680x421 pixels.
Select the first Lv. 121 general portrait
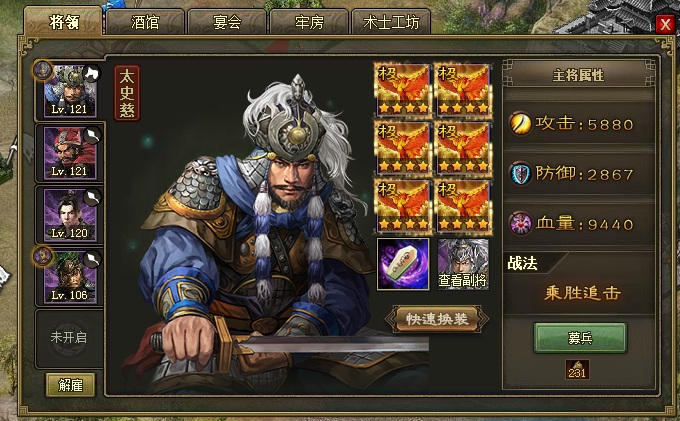pos(70,91)
